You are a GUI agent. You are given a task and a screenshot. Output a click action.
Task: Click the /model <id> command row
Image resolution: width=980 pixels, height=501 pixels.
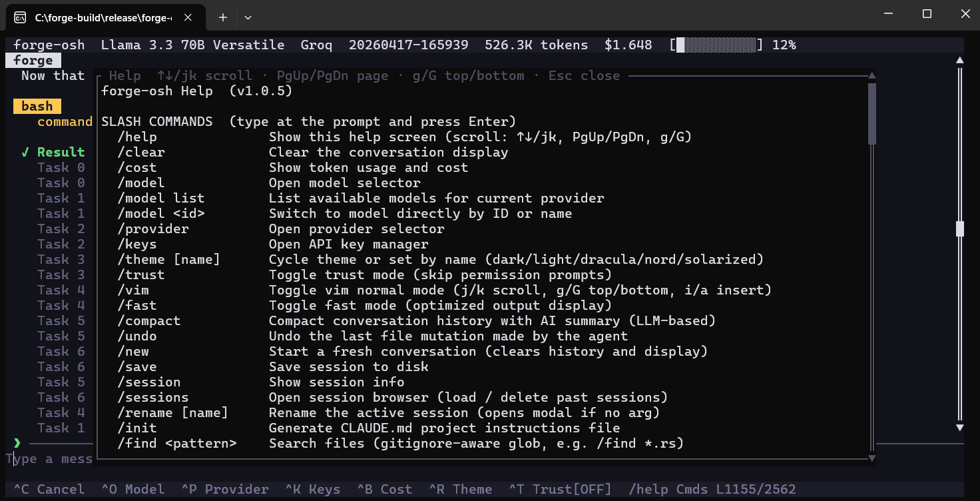345,214
